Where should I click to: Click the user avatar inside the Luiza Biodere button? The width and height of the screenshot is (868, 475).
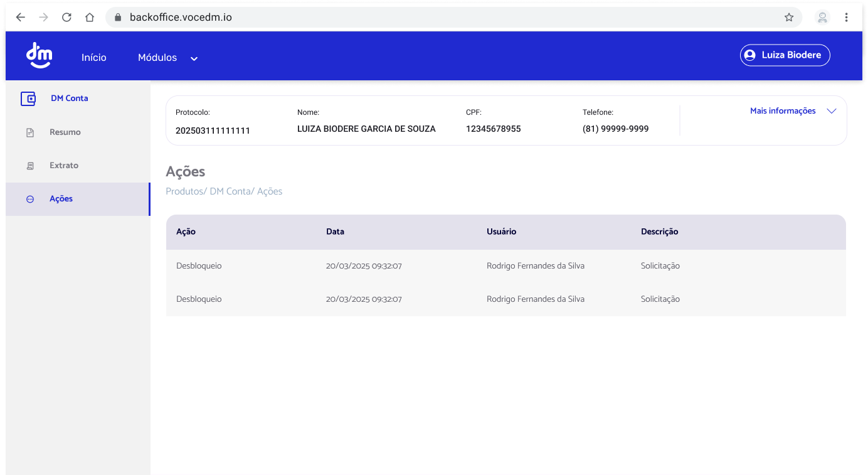coord(750,55)
